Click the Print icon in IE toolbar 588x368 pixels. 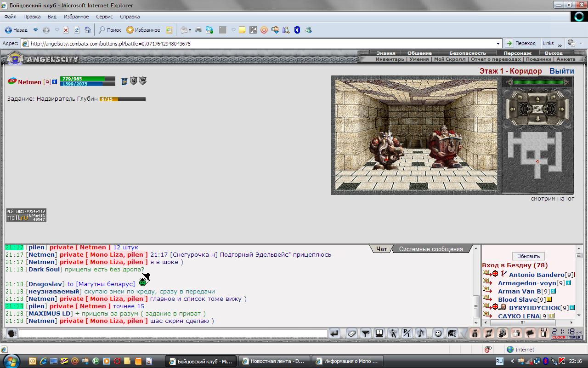[198, 30]
